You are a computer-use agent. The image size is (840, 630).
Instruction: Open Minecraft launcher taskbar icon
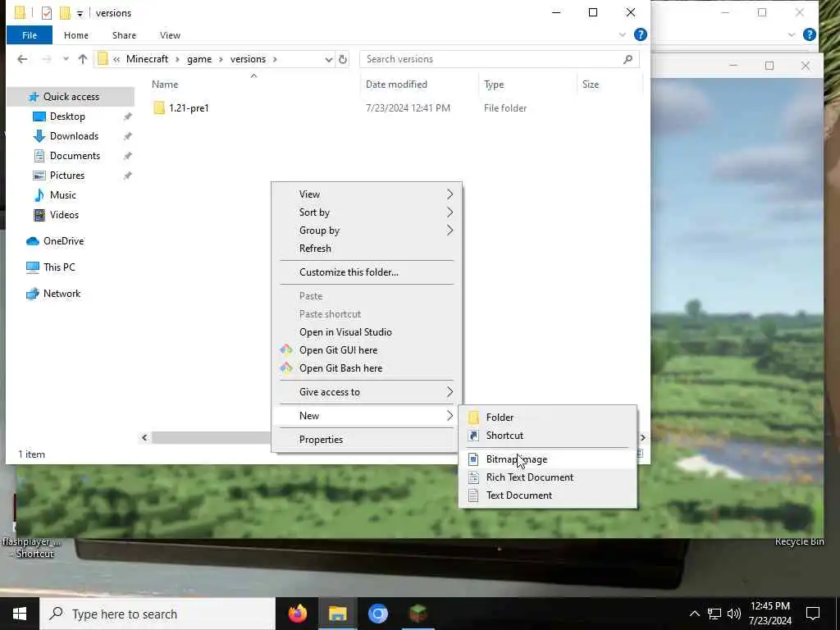pyautogui.click(x=418, y=614)
